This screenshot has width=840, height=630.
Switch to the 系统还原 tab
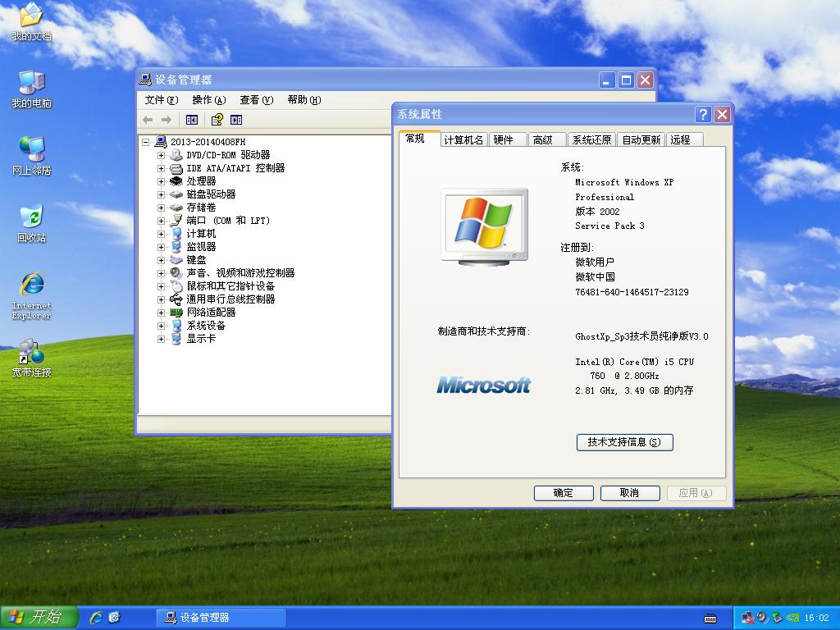591,139
